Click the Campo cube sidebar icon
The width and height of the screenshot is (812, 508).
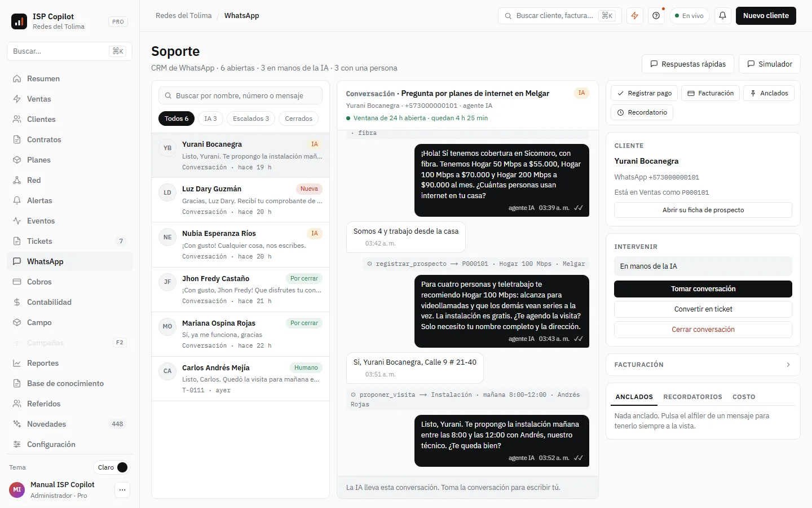(17, 322)
